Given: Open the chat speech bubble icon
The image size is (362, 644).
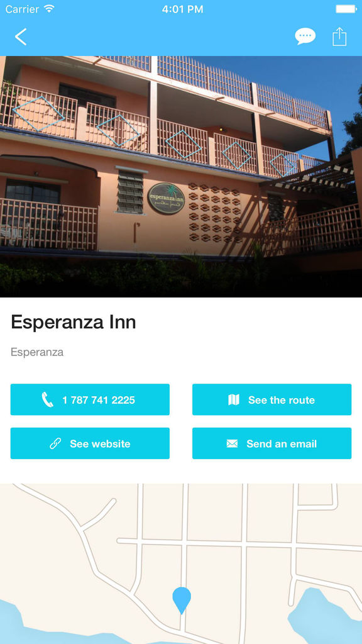Looking at the screenshot, I should click(x=305, y=36).
